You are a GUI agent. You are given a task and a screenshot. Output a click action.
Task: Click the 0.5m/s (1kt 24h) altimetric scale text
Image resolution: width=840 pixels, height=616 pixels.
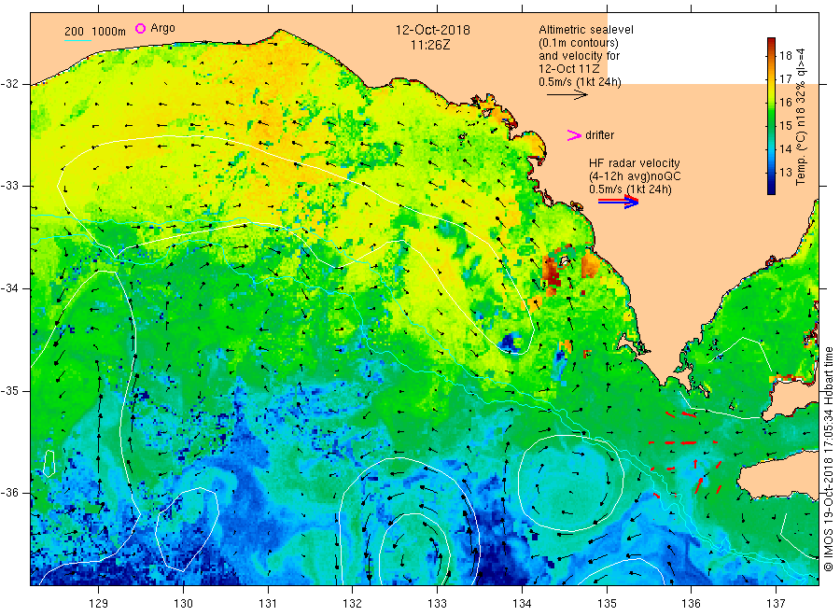(x=581, y=82)
